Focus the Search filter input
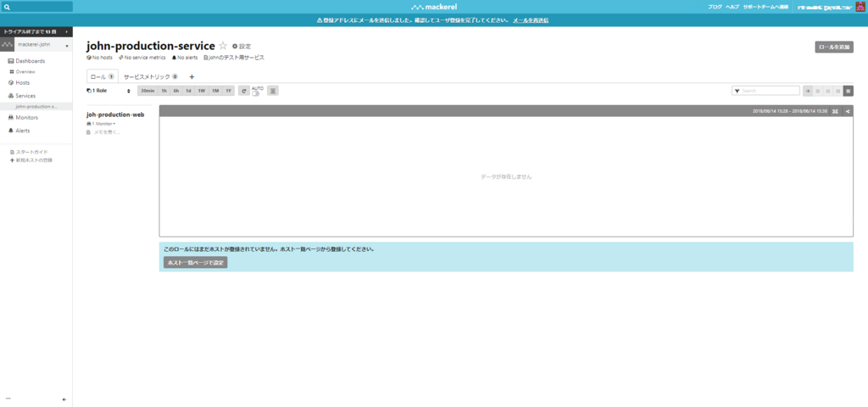 coord(765,91)
